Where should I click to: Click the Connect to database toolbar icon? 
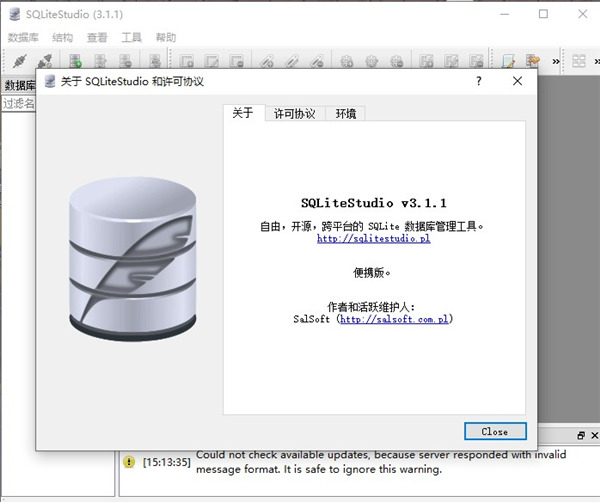[19, 61]
